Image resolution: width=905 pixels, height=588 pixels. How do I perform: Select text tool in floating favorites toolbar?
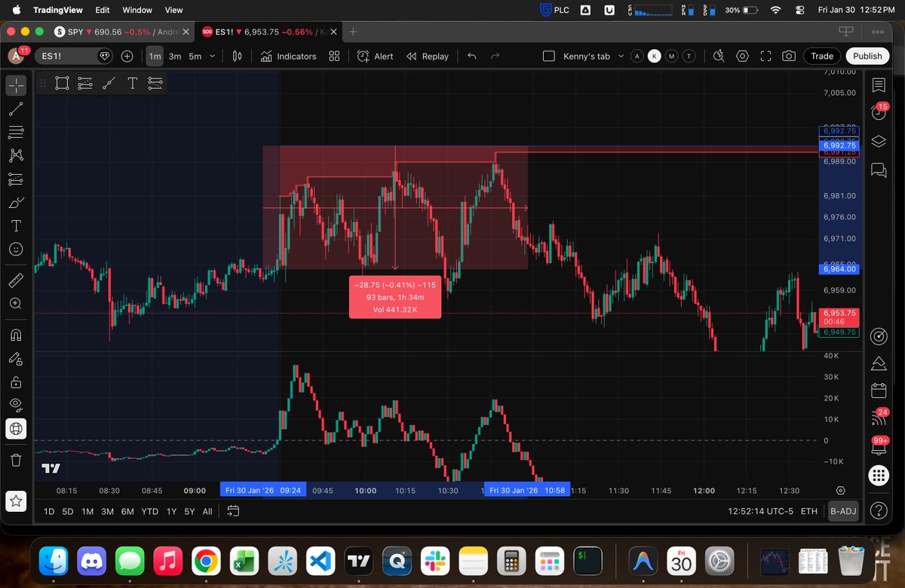(x=132, y=84)
